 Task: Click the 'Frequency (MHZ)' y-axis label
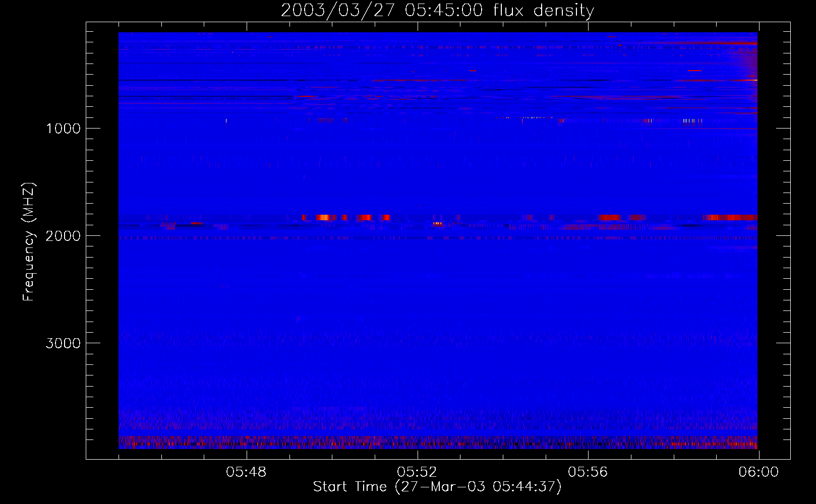(29, 242)
